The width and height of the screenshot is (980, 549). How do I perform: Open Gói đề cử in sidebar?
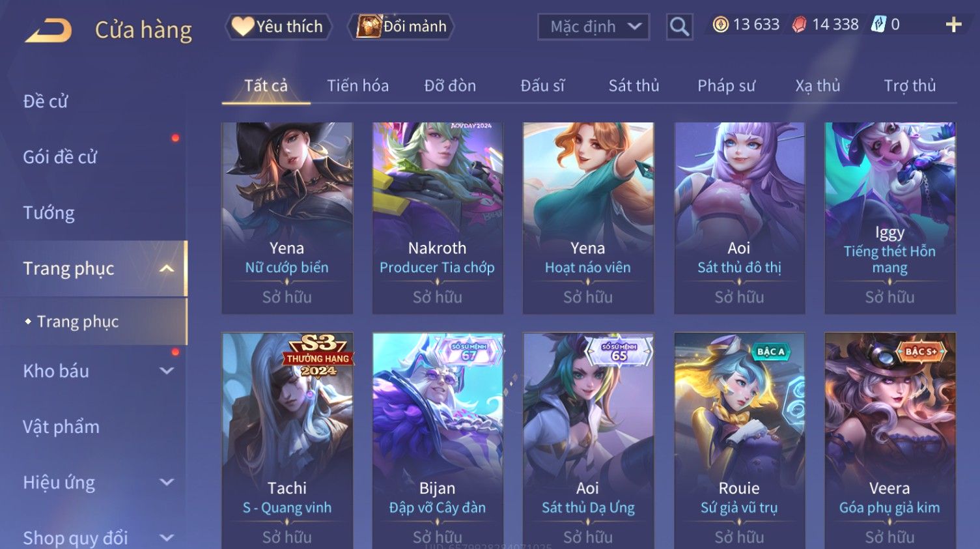[60, 157]
